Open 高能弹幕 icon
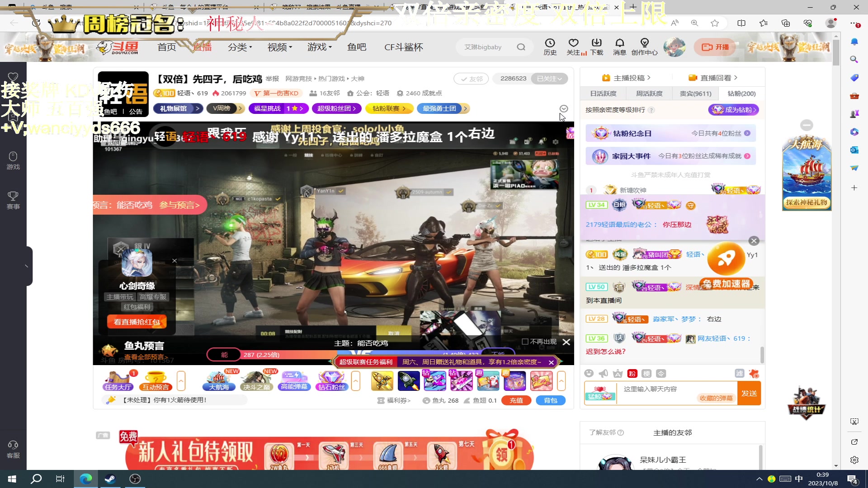This screenshot has height=488, width=868. (x=294, y=381)
